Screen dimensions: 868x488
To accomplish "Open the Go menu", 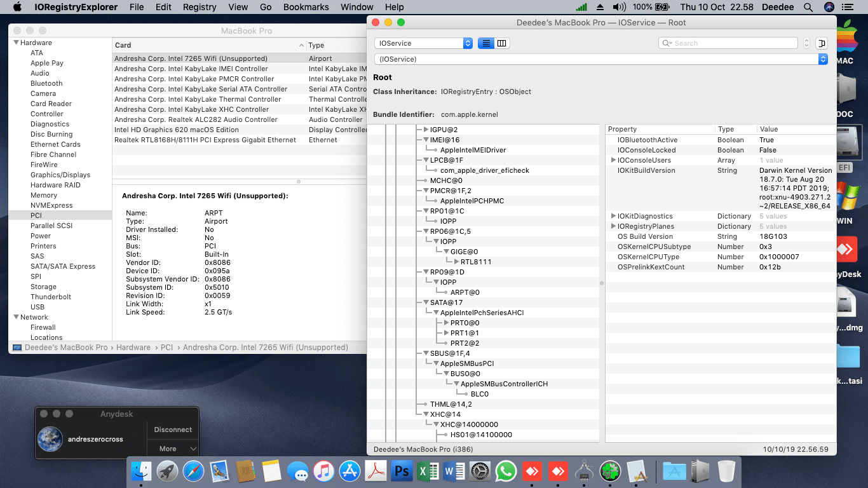I will [x=266, y=7].
